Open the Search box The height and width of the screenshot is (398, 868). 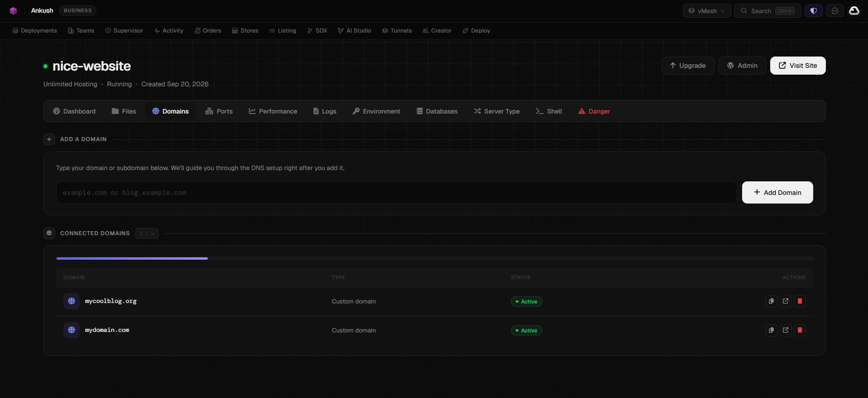[x=768, y=11]
